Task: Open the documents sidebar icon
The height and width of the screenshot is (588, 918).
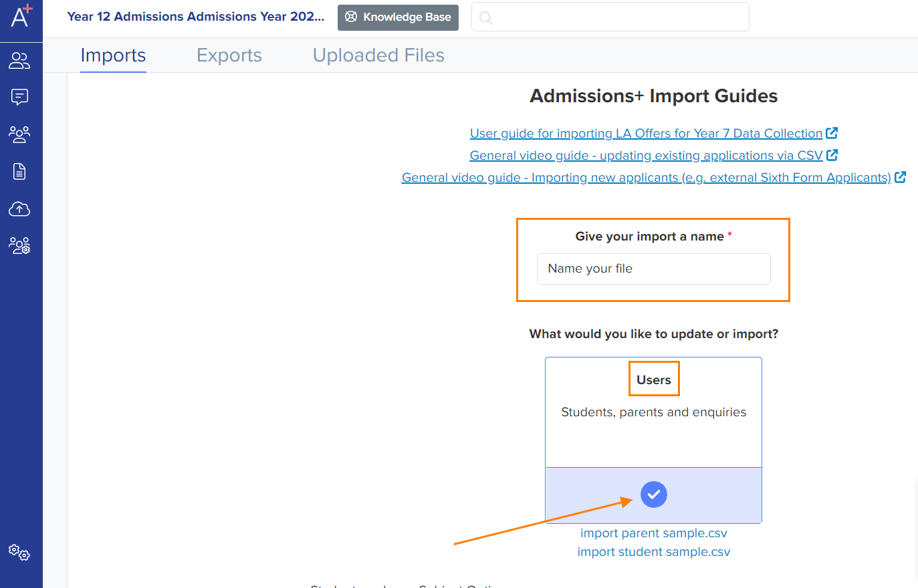Action: [x=19, y=172]
